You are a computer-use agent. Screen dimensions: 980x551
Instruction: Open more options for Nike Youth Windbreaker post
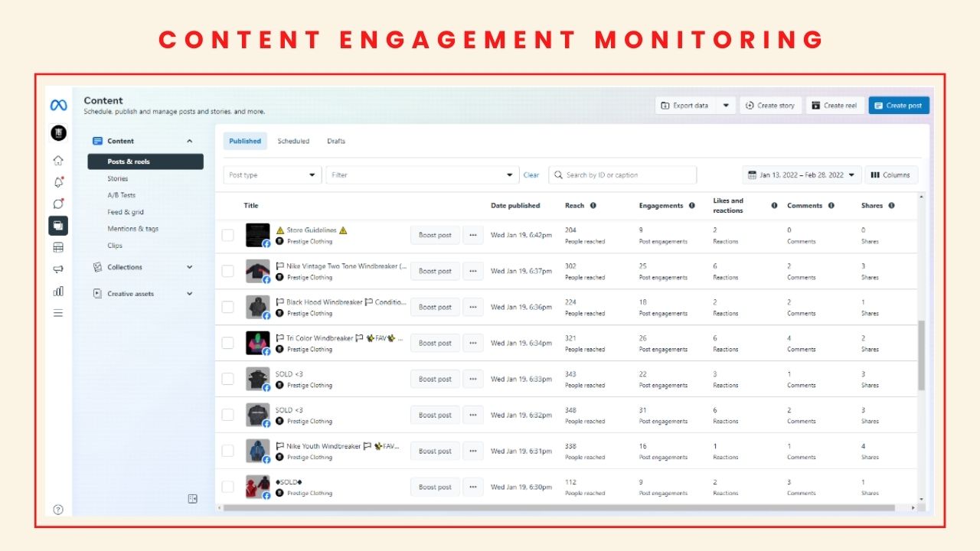click(x=473, y=451)
